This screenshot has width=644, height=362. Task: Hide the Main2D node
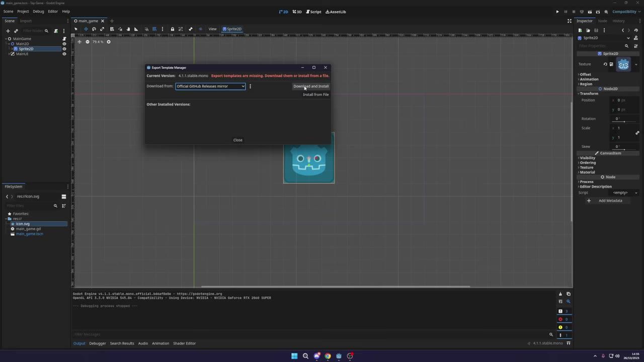(64, 44)
